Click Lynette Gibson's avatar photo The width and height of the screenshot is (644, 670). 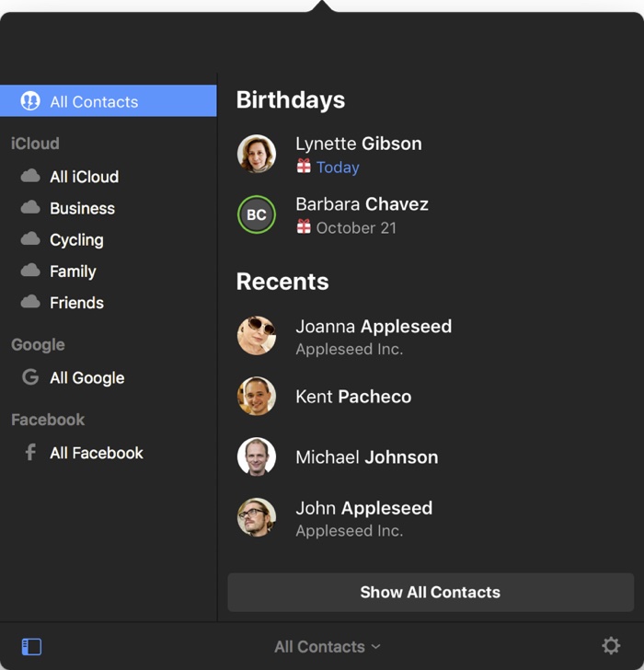point(257,154)
